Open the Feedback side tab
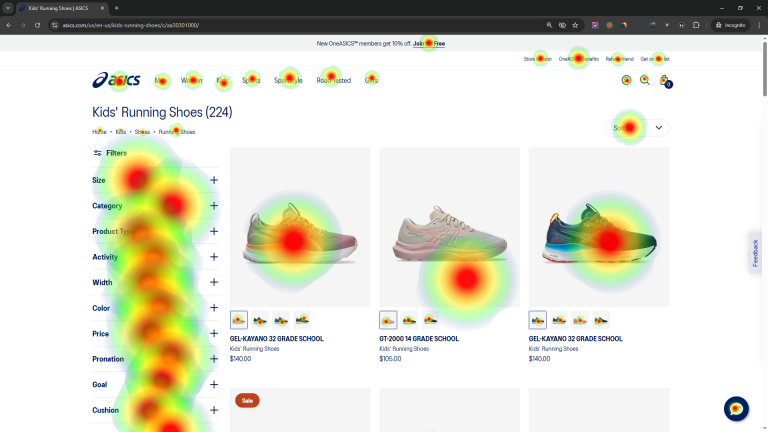Screen dimensions: 768x432 [x=755, y=253]
